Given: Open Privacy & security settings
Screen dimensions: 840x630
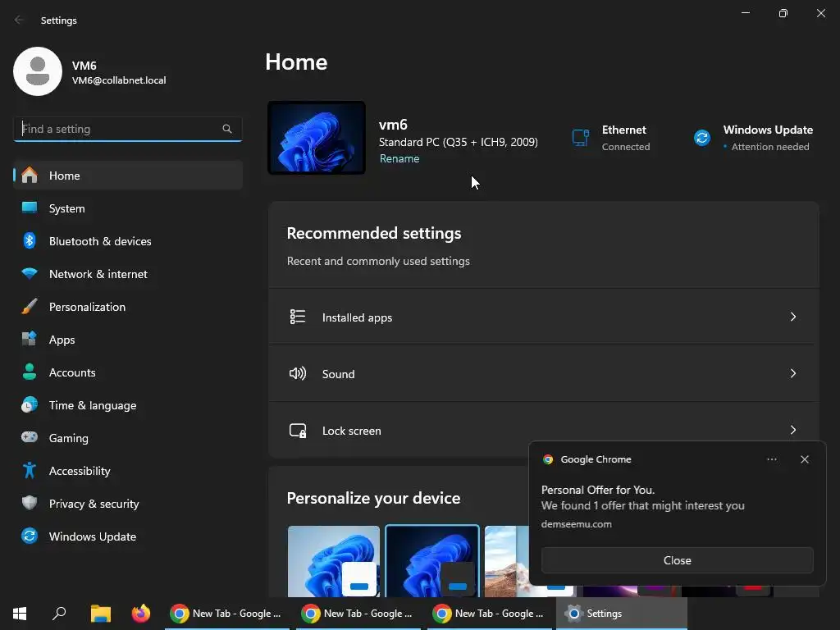Looking at the screenshot, I should (128, 503).
